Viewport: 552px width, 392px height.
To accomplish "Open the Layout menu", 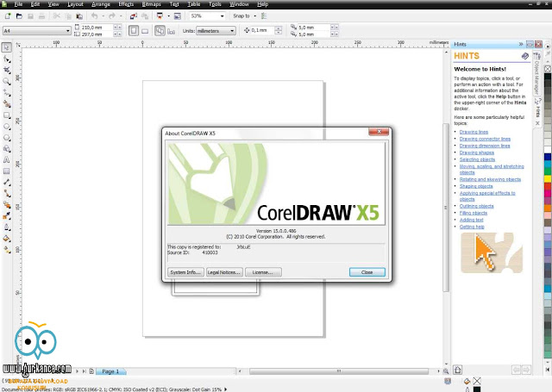I will click(75, 4).
